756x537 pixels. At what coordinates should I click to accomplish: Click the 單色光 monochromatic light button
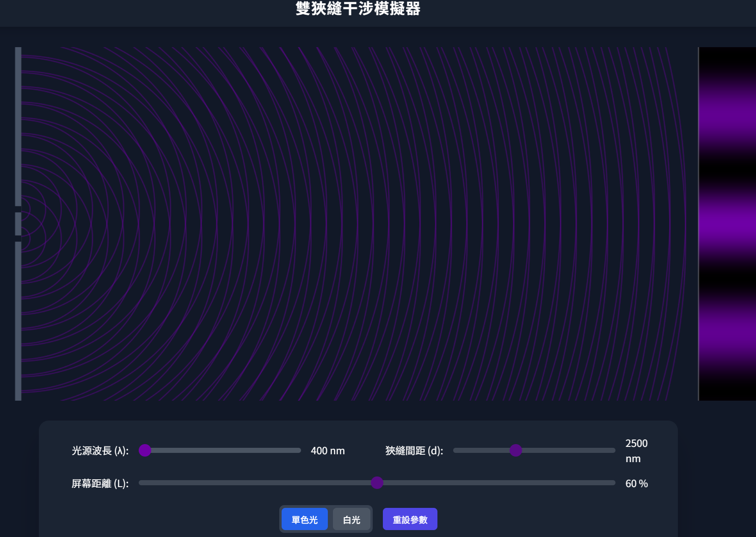pyautogui.click(x=304, y=519)
